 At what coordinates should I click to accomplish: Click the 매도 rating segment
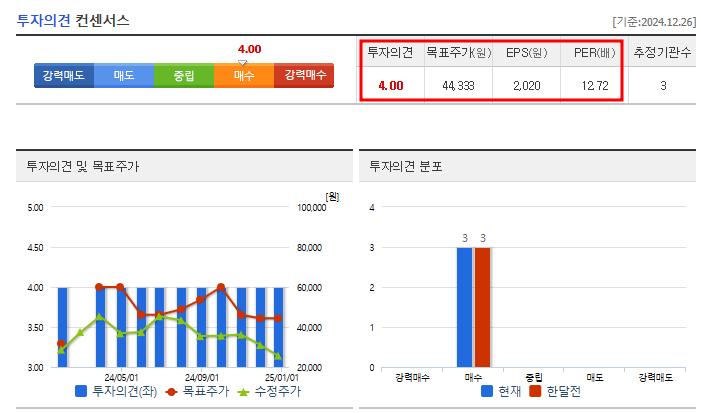(x=124, y=76)
